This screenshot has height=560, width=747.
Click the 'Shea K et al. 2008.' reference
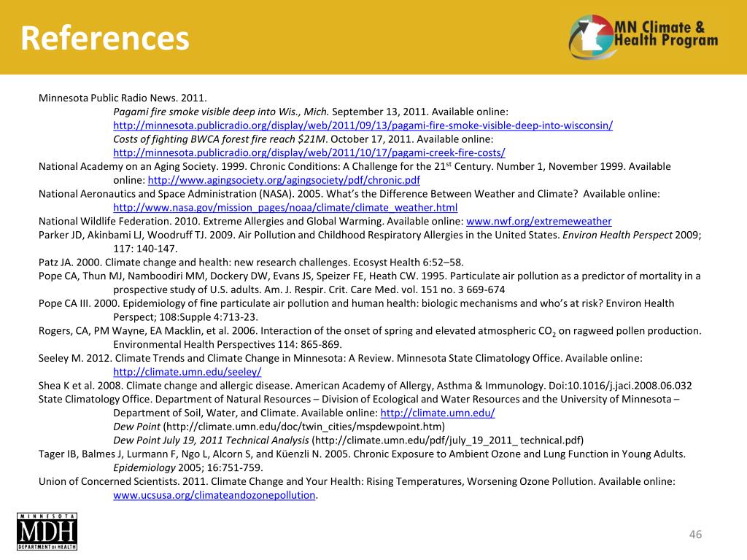coord(365,386)
